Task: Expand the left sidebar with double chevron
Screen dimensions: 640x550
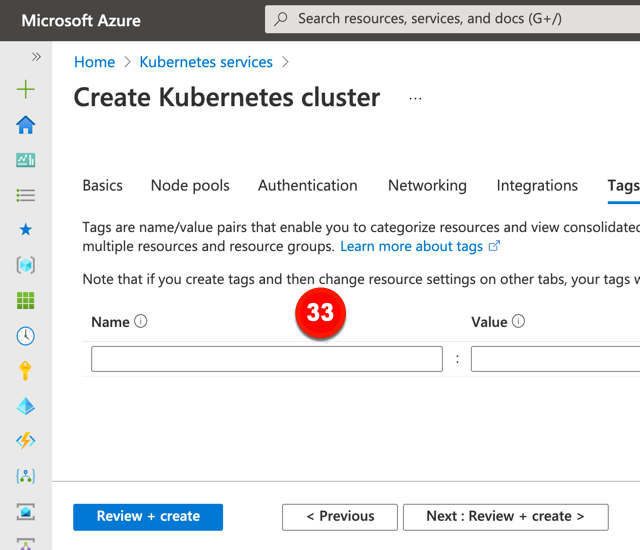Action: coord(36,57)
